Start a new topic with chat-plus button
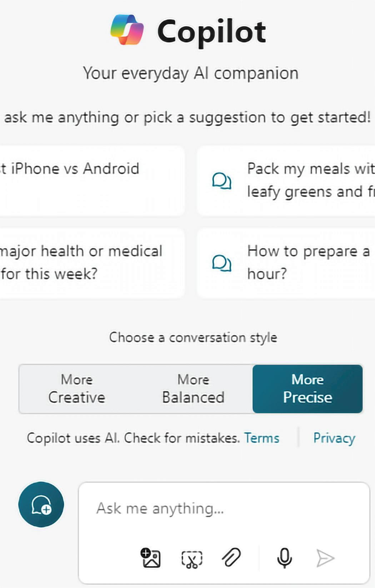Viewport: 375px width, 588px height. [x=41, y=504]
